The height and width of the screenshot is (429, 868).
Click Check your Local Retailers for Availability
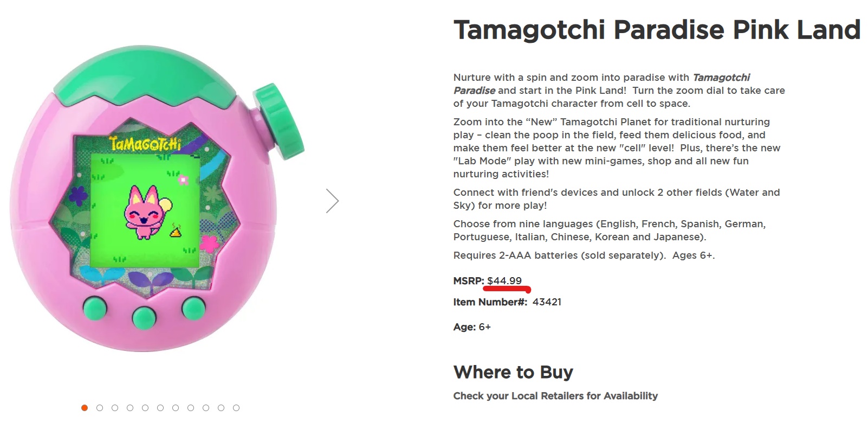(x=555, y=396)
